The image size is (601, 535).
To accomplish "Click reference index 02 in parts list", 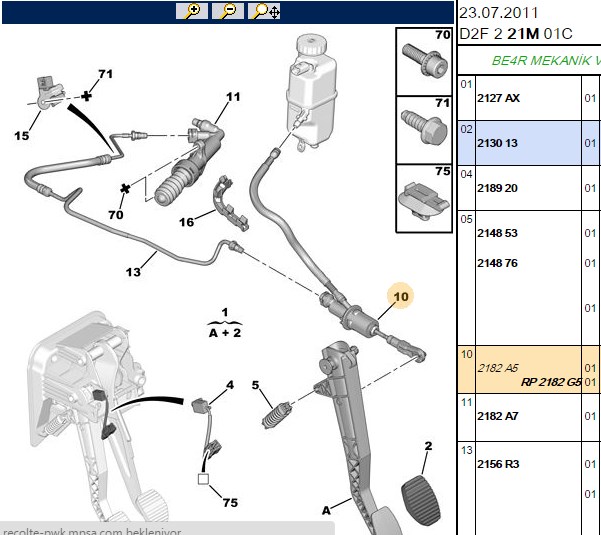I will tap(466, 129).
